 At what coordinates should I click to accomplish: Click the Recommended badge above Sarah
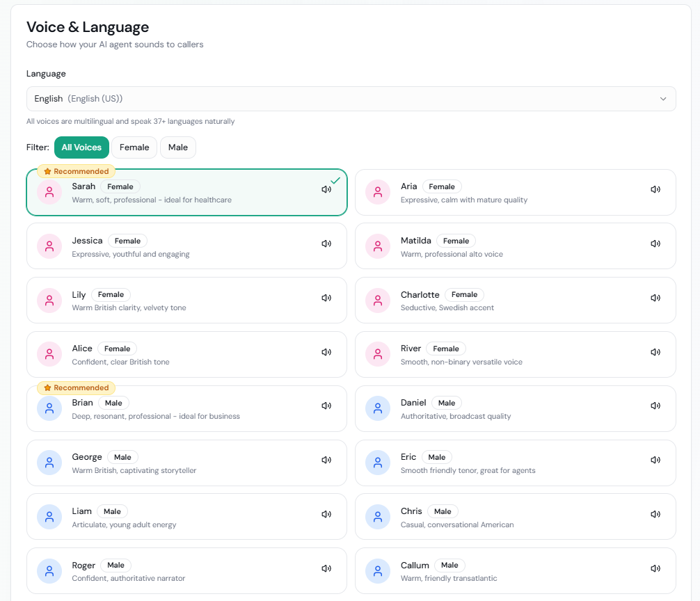(77, 170)
